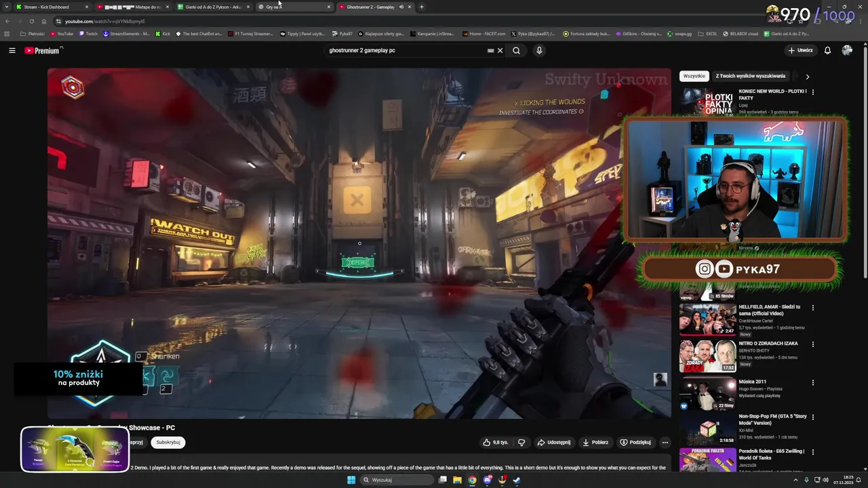Open options for Poradnik fioleta video
The image size is (868, 488).
[812, 451]
